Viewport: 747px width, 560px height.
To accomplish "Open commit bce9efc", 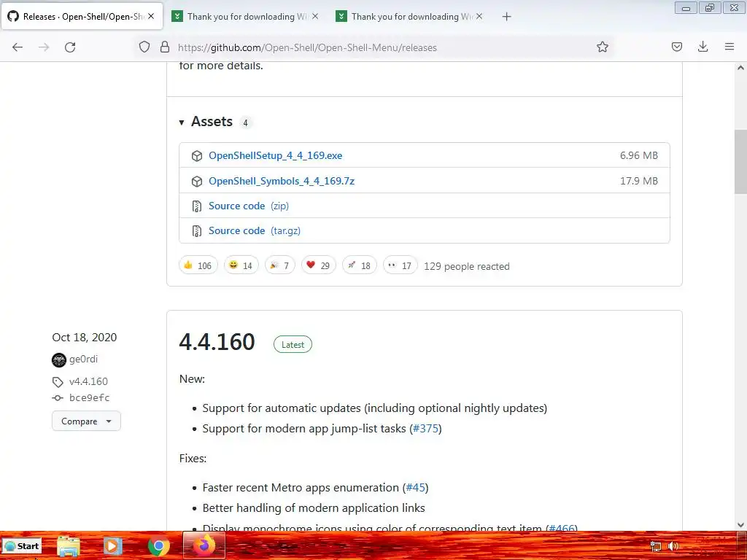I will pyautogui.click(x=90, y=397).
